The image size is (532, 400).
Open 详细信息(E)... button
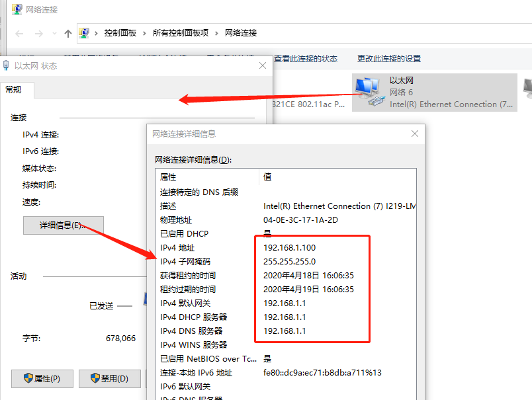click(64, 225)
